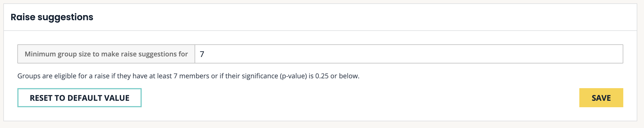Click the word 'suggestions' in the panel heading
This screenshot has height=128, width=644.
point(65,17)
